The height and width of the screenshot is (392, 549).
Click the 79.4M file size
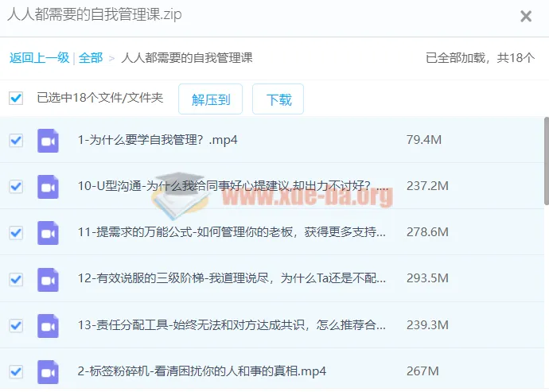coord(424,140)
